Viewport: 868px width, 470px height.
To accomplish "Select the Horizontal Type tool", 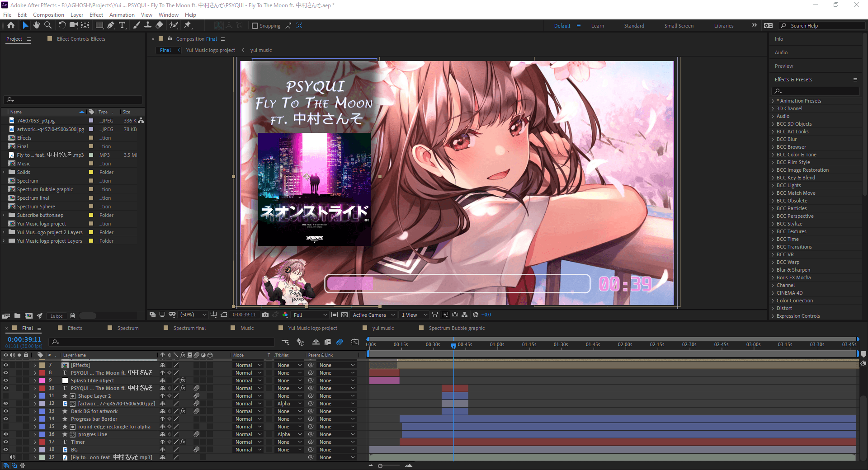I will click(x=122, y=25).
